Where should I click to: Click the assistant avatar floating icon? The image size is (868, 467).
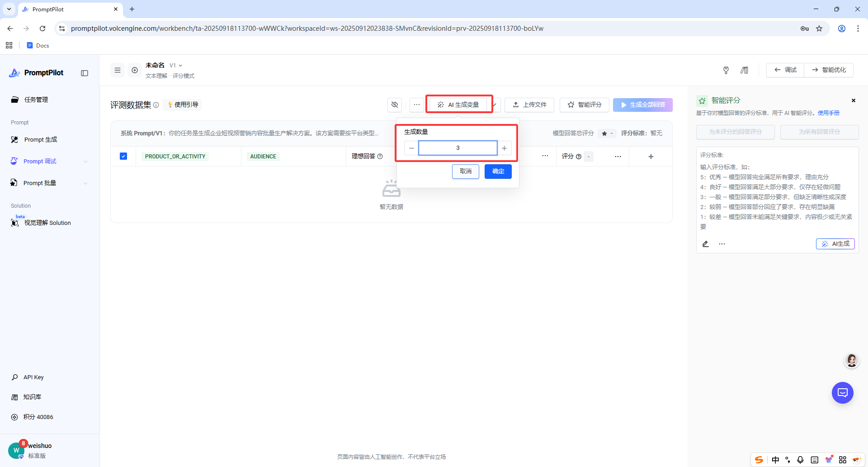click(852, 361)
